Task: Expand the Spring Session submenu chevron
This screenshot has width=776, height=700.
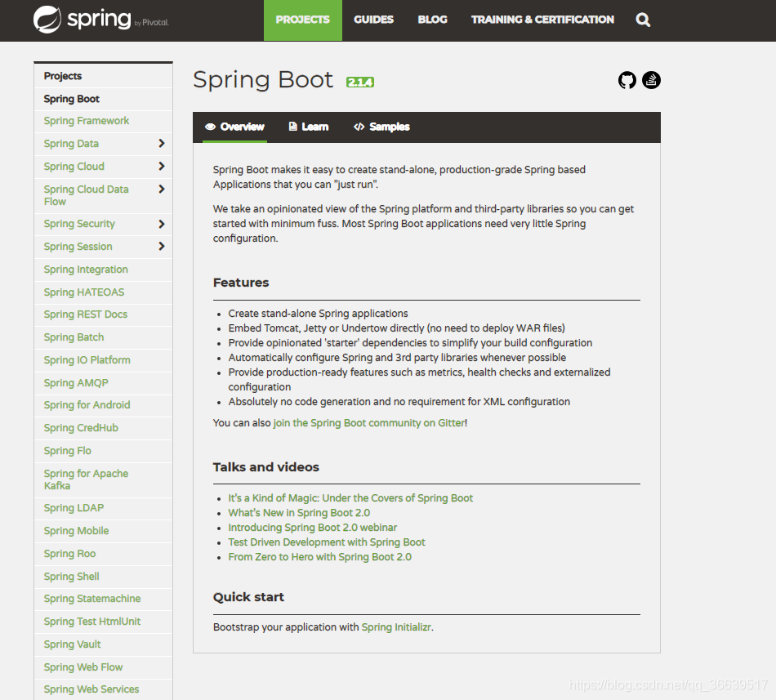Action: 162,247
